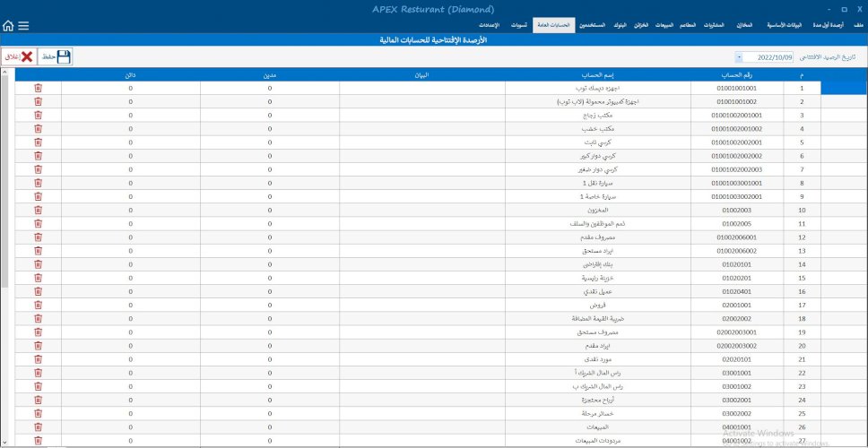The image size is (868, 448).
Task: Open the ملف menu
Action: (858, 26)
